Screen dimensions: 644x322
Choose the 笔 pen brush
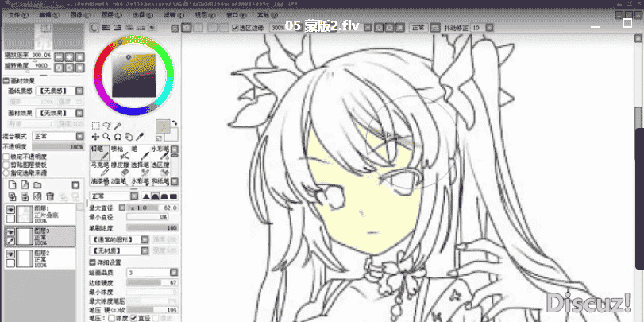tap(140, 153)
